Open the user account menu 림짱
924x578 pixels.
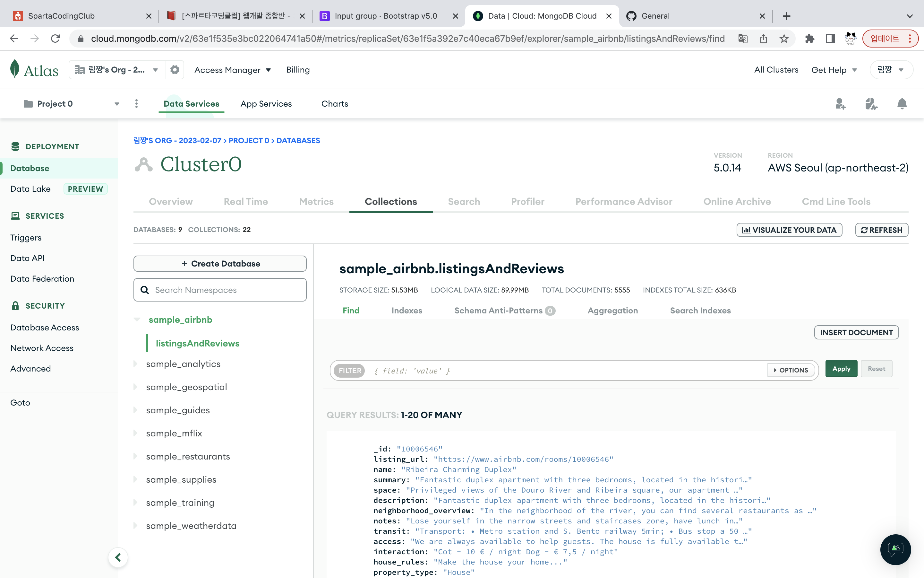[891, 70]
